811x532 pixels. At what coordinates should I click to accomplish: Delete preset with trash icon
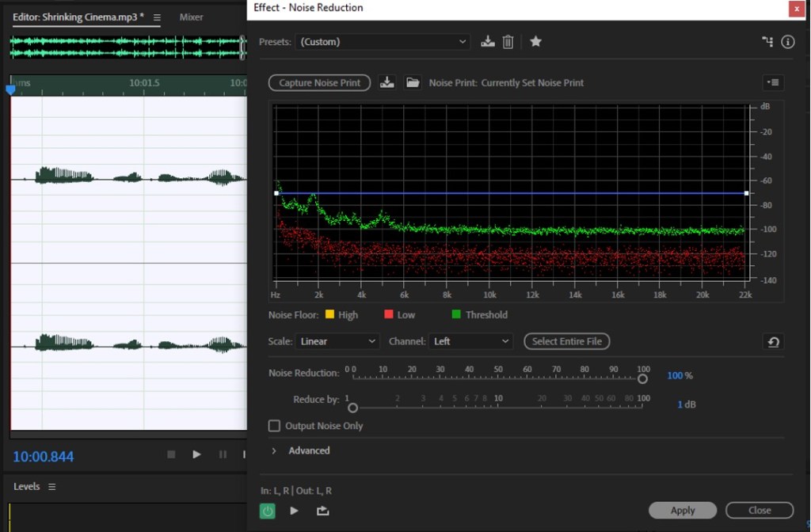[508, 42]
